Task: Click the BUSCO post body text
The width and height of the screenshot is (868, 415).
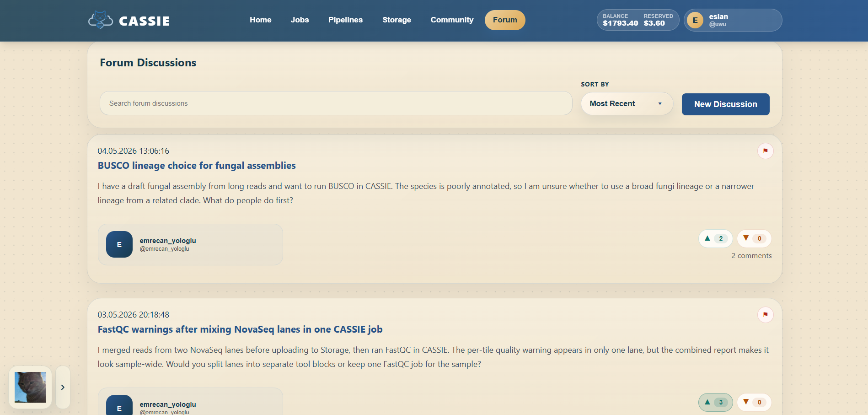Action: [x=426, y=193]
